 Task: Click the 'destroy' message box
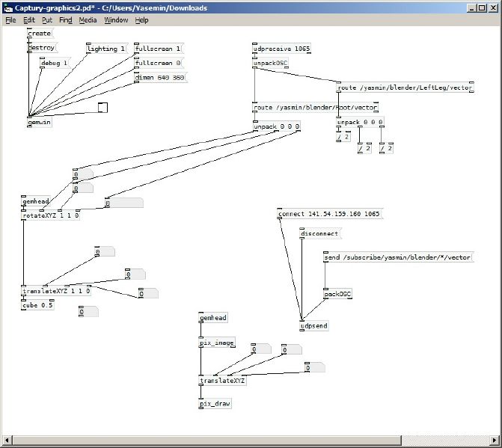(x=40, y=49)
